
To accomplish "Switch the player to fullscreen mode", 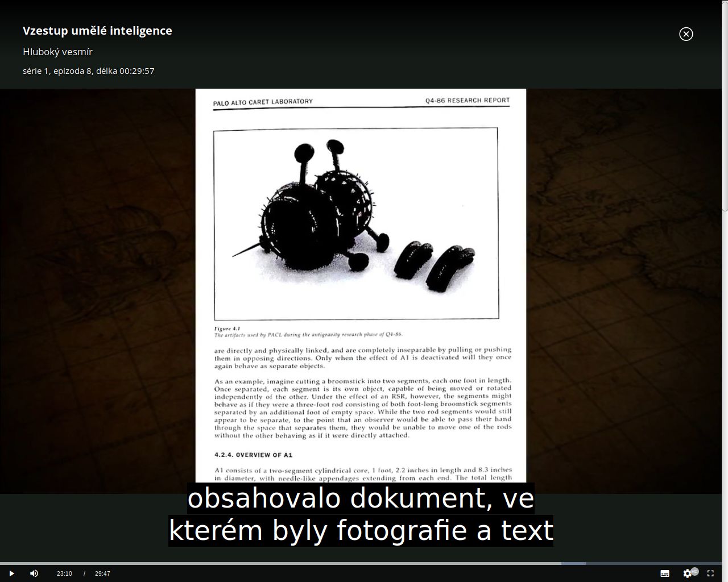I will coord(710,573).
